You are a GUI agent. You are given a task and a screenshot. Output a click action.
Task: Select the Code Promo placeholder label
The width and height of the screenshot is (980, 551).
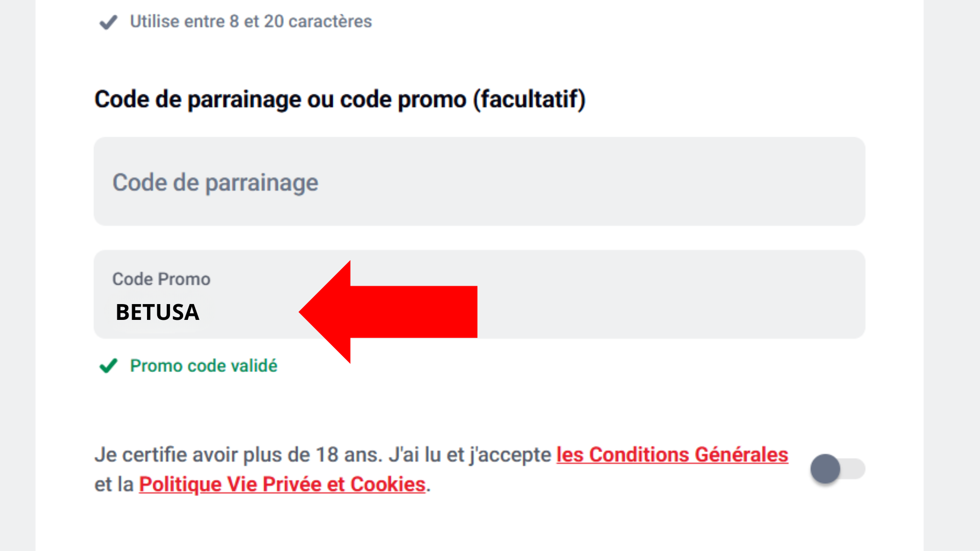click(161, 279)
